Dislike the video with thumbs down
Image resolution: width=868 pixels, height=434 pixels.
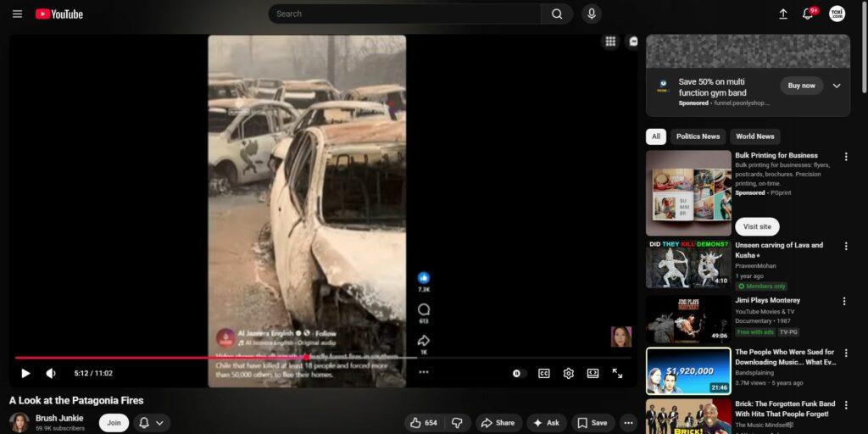tap(457, 423)
